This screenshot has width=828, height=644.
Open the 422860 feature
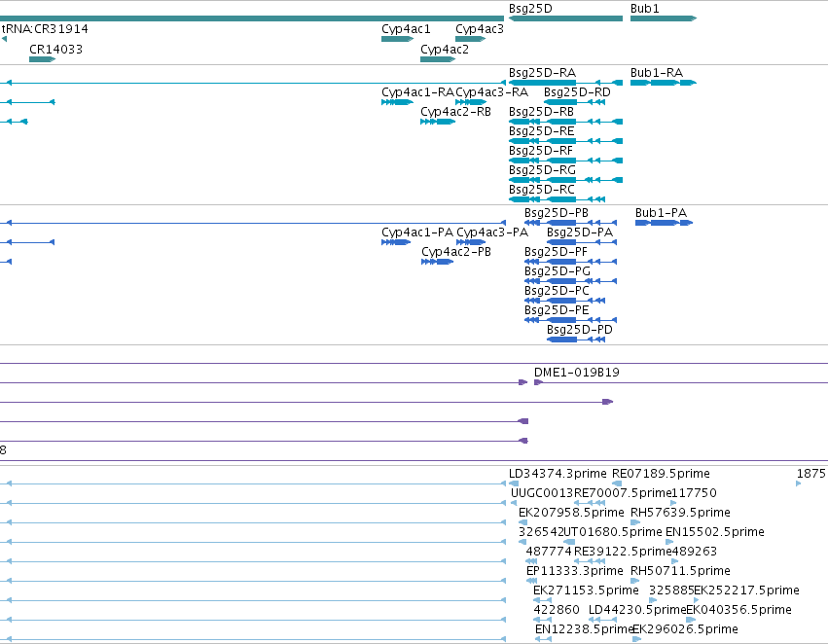[x=542, y=621]
